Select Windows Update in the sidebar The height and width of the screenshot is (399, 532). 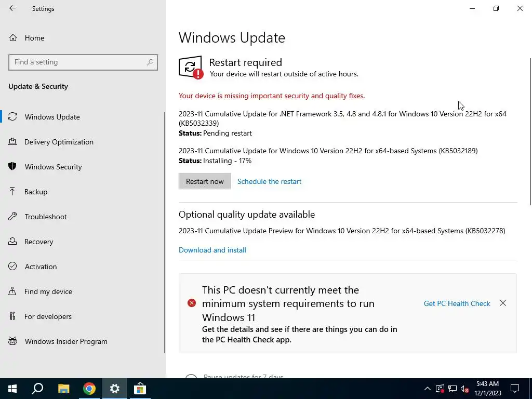coord(52,117)
